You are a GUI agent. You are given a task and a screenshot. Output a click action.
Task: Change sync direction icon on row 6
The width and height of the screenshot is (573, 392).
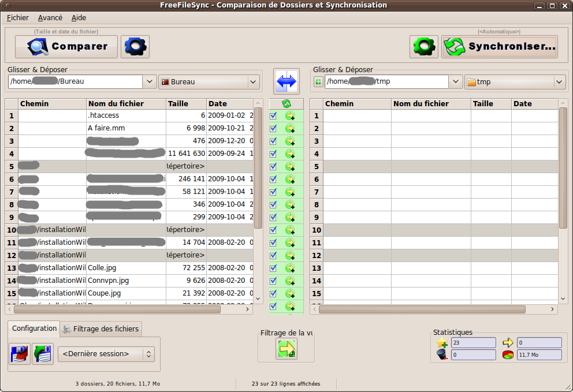coord(290,180)
